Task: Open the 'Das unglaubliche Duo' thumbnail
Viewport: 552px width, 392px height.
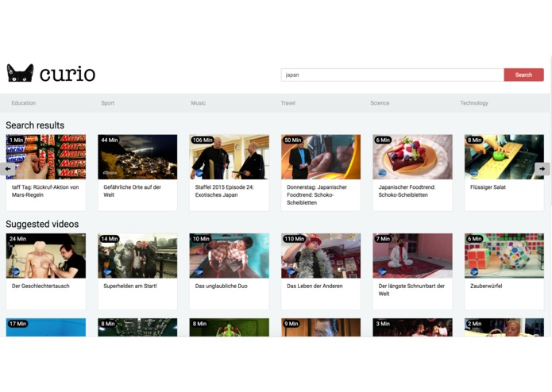Action: click(230, 256)
